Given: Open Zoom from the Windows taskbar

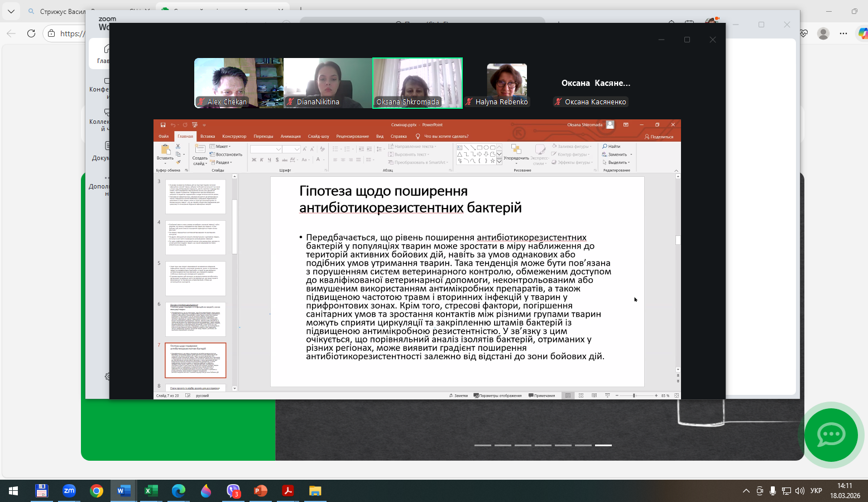Looking at the screenshot, I should tap(69, 491).
